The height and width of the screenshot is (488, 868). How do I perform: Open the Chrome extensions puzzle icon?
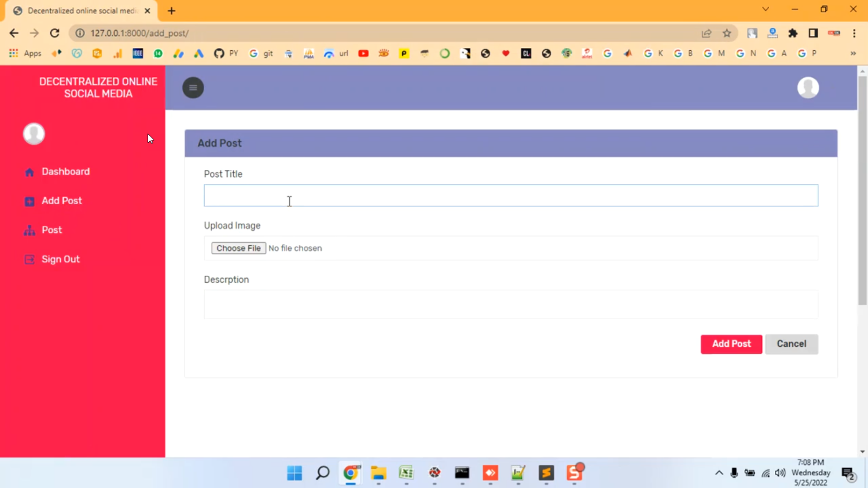[793, 34]
